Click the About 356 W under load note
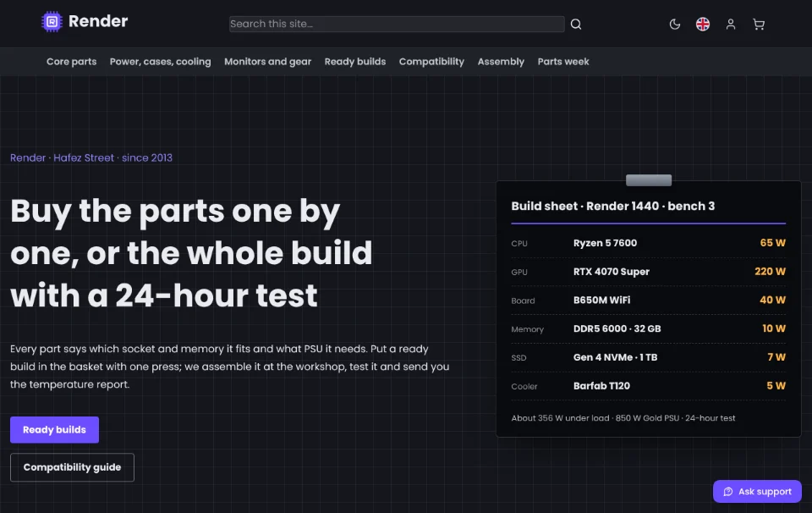The height and width of the screenshot is (513, 812). (x=623, y=418)
